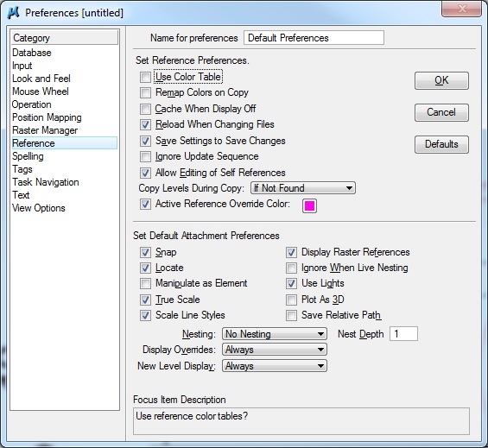Enable Save Relative Path option
This screenshot has width=488, height=448.
click(x=291, y=315)
